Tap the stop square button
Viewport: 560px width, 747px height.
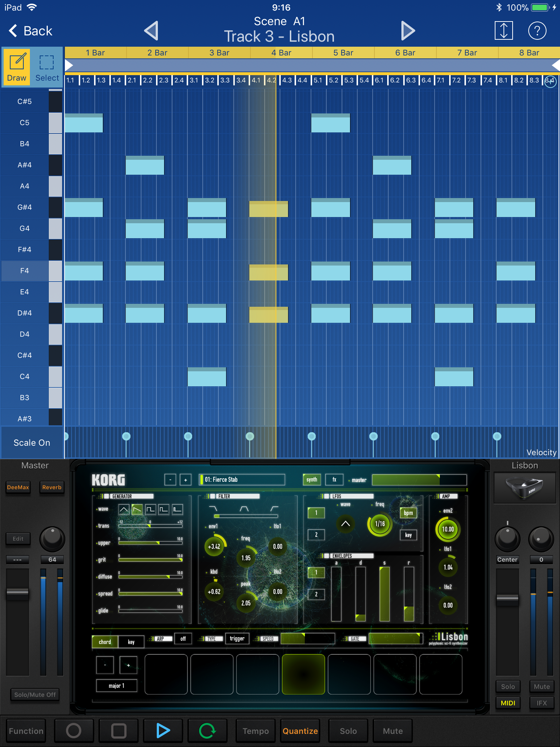(x=118, y=731)
